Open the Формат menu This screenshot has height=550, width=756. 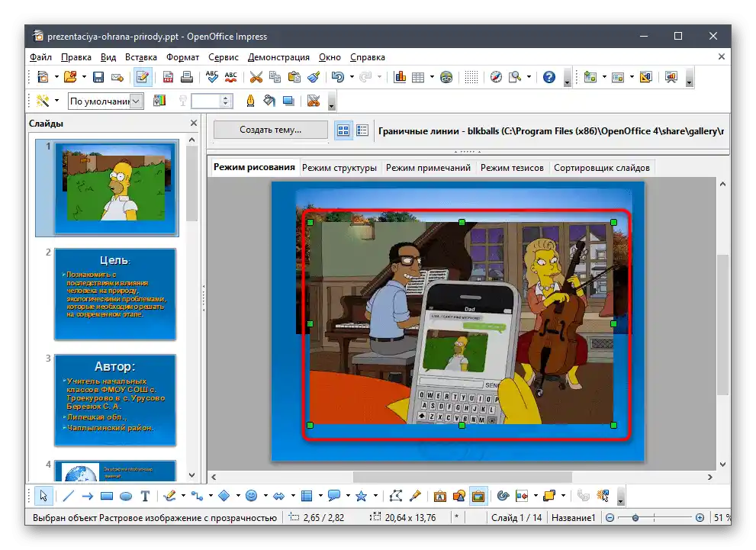[x=182, y=57]
